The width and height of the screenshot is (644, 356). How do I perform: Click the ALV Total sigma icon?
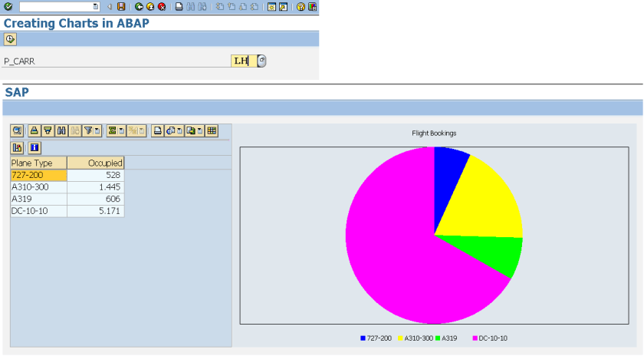point(112,130)
